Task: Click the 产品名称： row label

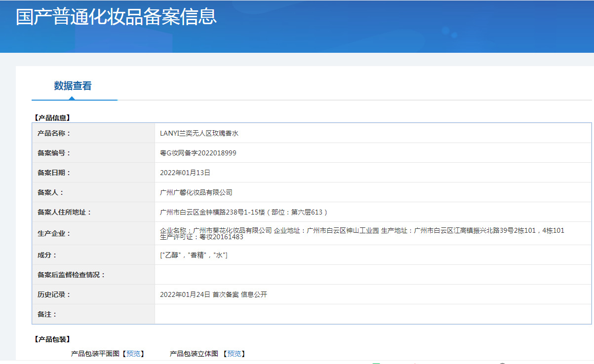Action: click(54, 133)
